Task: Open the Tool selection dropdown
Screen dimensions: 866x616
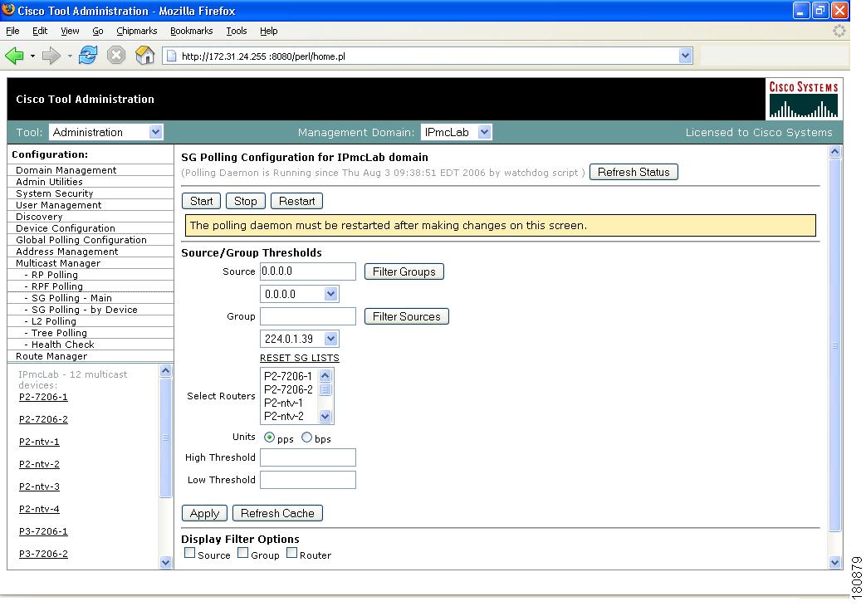Action: click(156, 132)
